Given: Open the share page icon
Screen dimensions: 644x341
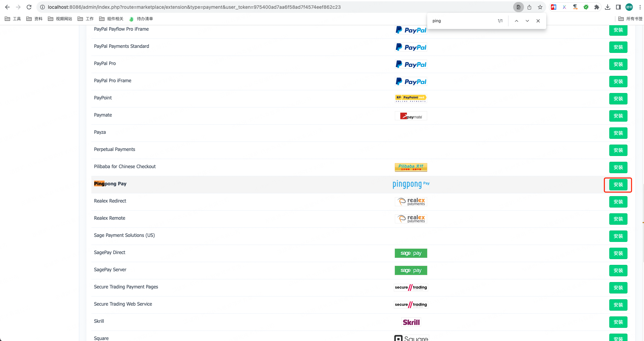Looking at the screenshot, I should point(529,7).
